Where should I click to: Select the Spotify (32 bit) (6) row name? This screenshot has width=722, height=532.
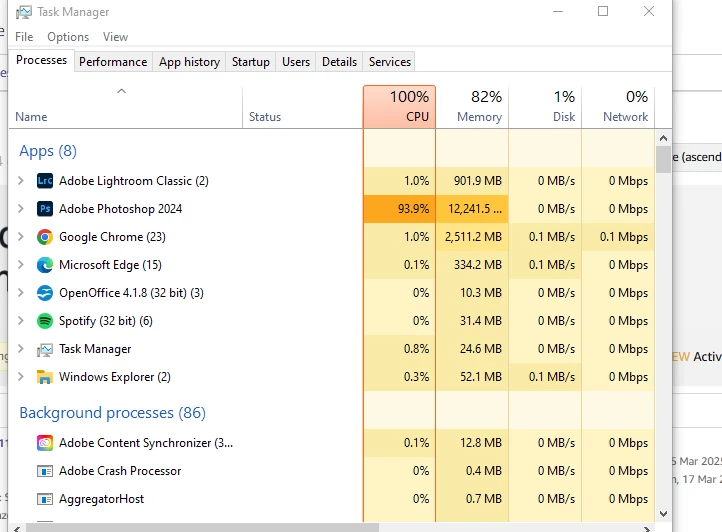pyautogui.click(x=106, y=321)
